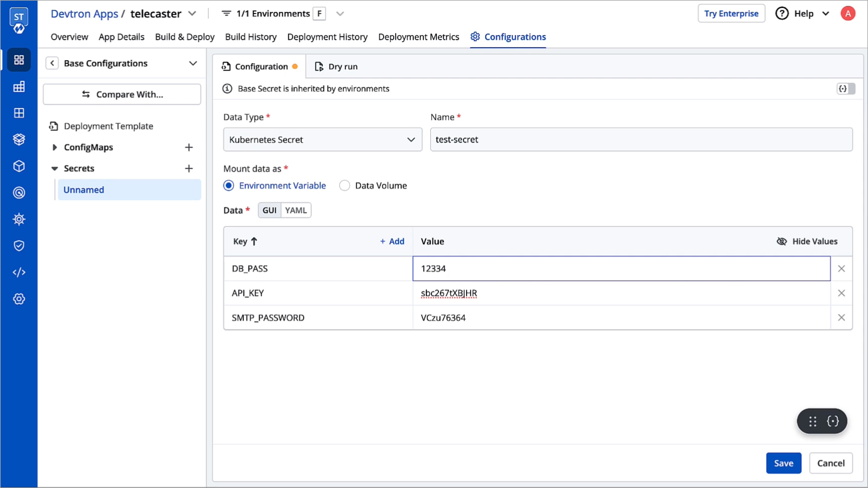Screen dimensions: 868x488
Task: Click the back arrow beside Base Configurations
Action: [52, 63]
